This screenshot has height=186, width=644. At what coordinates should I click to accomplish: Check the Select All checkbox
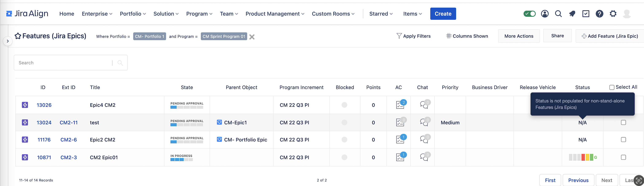point(612,88)
